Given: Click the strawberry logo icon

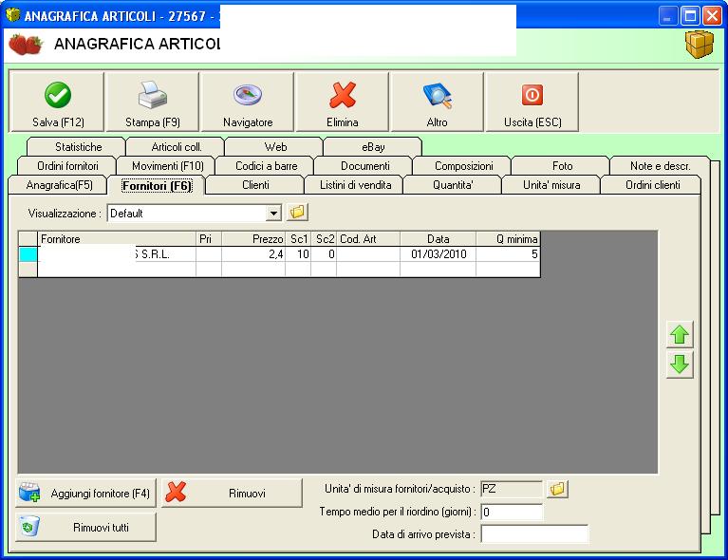Looking at the screenshot, I should pyautogui.click(x=26, y=45).
